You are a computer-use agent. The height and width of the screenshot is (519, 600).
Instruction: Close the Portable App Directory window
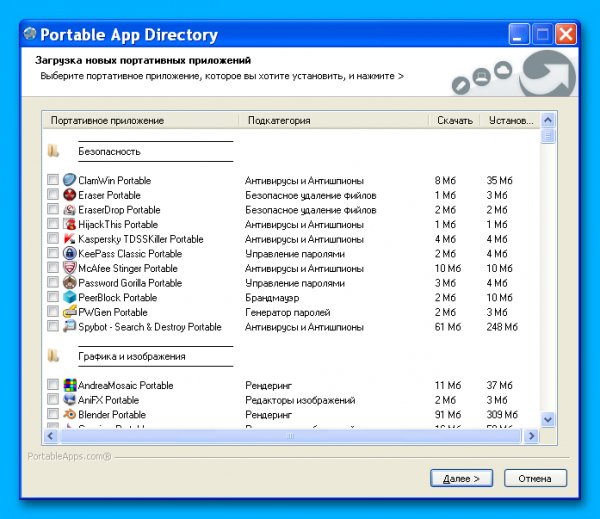(566, 34)
